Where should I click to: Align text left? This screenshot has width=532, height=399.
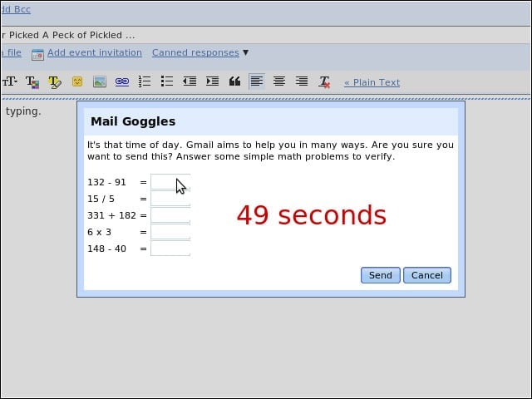pos(257,81)
